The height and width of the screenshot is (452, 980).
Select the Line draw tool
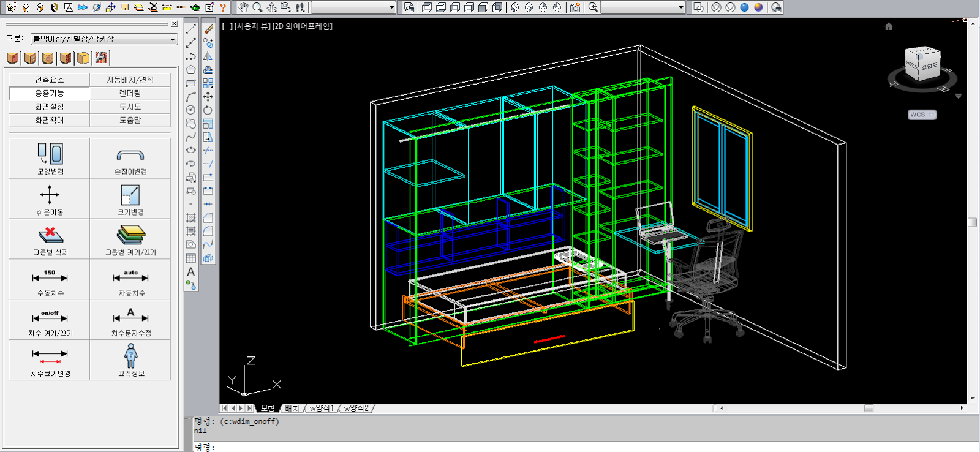point(191,29)
